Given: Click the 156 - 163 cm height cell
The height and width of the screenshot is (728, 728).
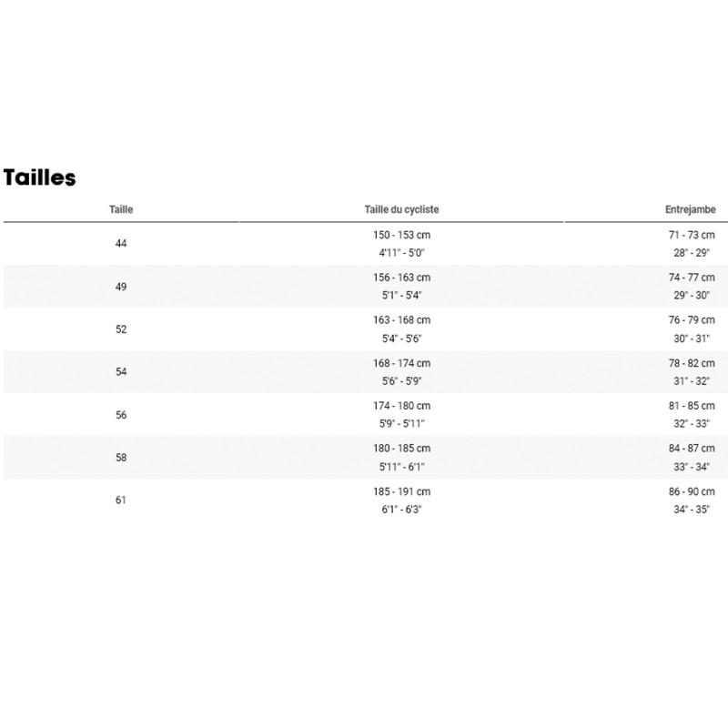Looking at the screenshot, I should 401,278.
